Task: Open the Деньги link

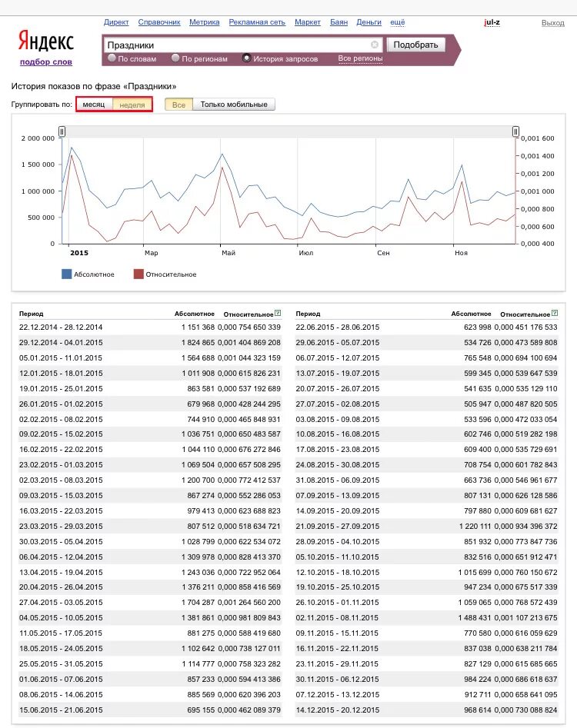Action: click(369, 22)
